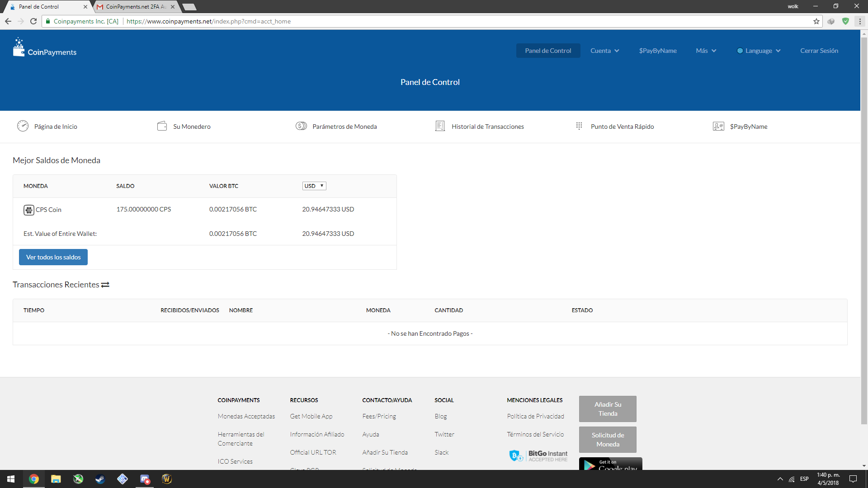
Task: Open the Información Afiliado link
Action: (317, 434)
